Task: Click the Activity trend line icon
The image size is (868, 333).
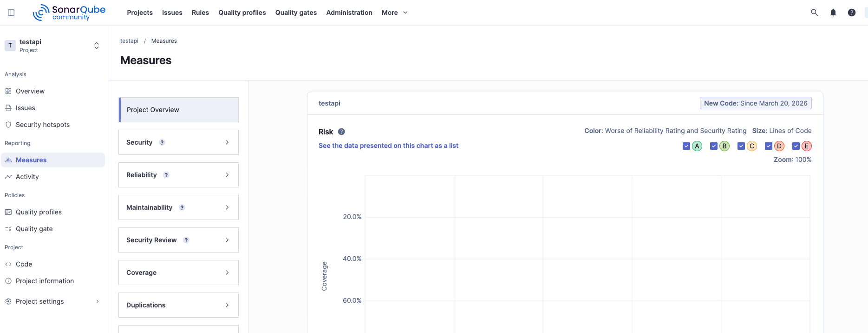Action: [x=8, y=177]
